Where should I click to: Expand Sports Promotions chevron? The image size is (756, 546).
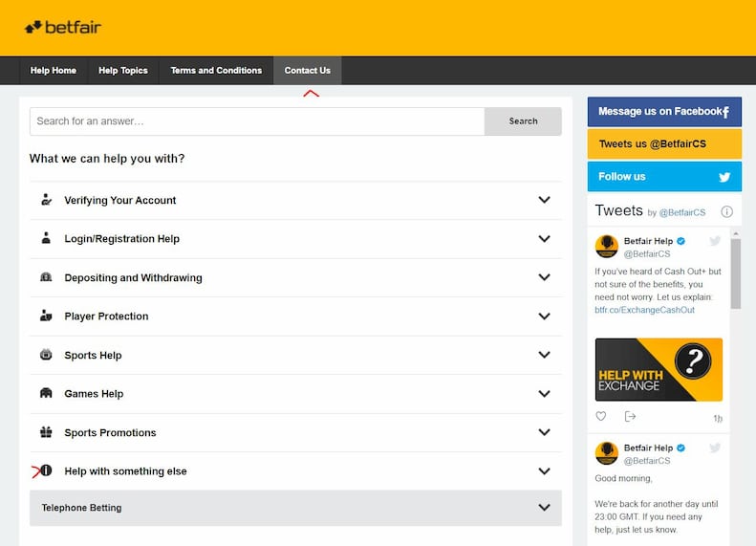(545, 432)
